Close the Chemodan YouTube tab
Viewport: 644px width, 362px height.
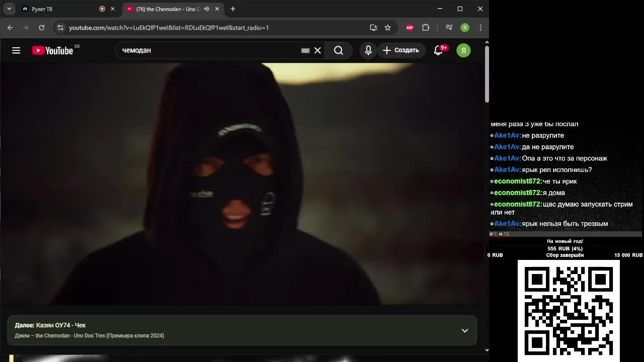pyautogui.click(x=217, y=9)
